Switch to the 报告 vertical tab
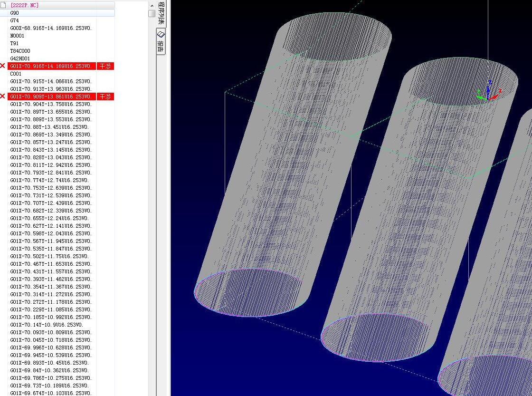 pos(161,41)
